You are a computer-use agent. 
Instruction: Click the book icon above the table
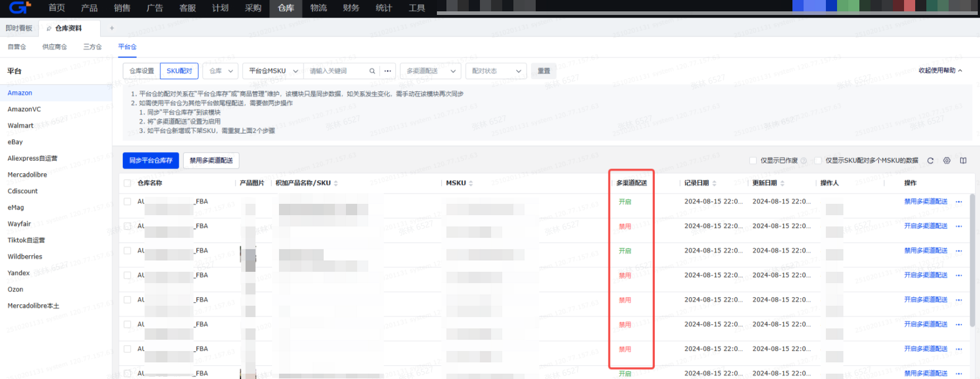click(963, 160)
